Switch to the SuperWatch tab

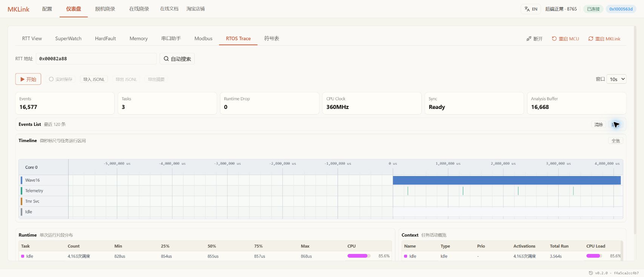click(68, 38)
